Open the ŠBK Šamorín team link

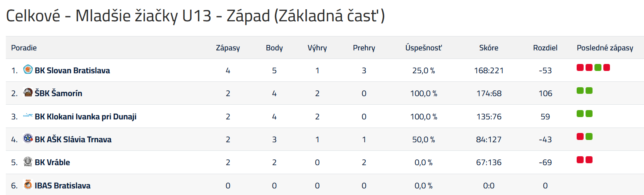click(58, 93)
